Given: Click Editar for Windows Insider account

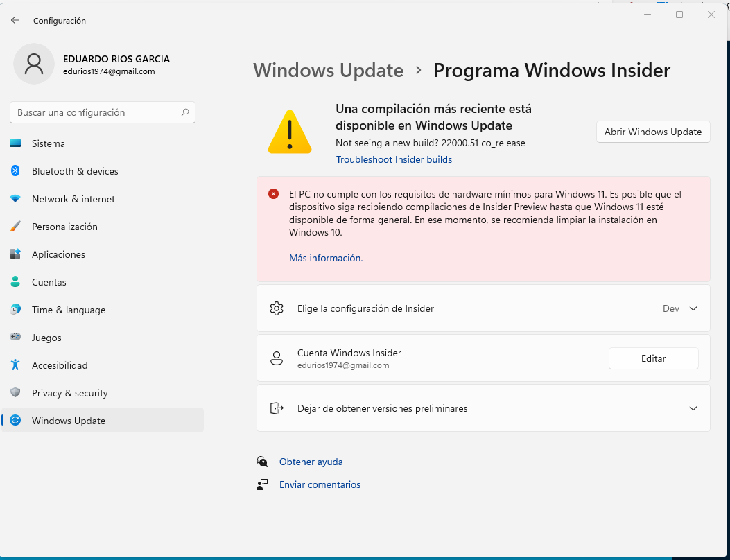Looking at the screenshot, I should 653,358.
